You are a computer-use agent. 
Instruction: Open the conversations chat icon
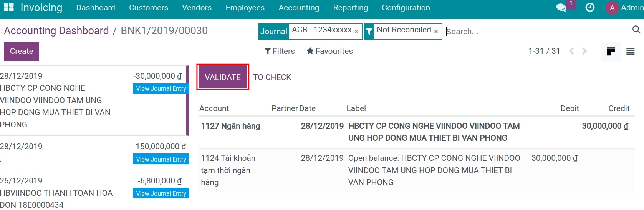point(561,8)
